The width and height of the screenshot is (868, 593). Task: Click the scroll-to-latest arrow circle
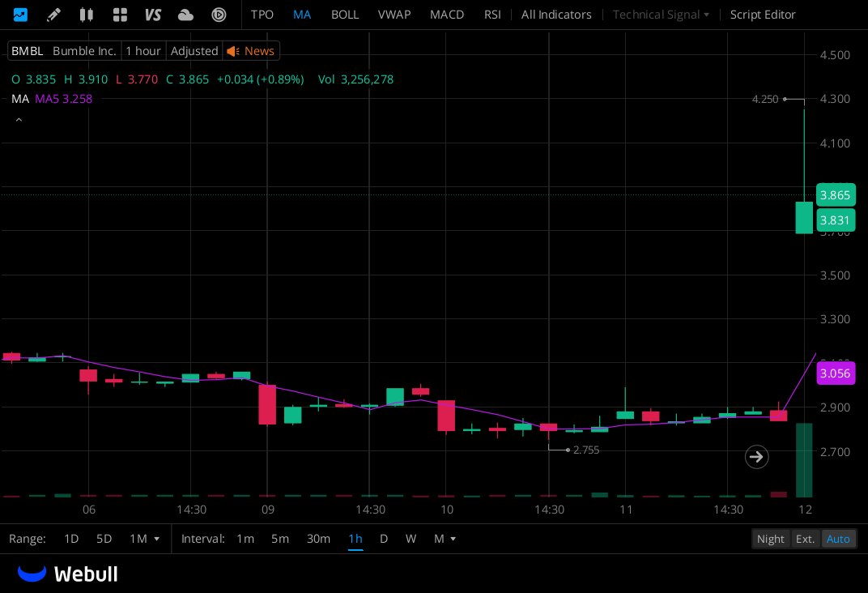(x=756, y=457)
